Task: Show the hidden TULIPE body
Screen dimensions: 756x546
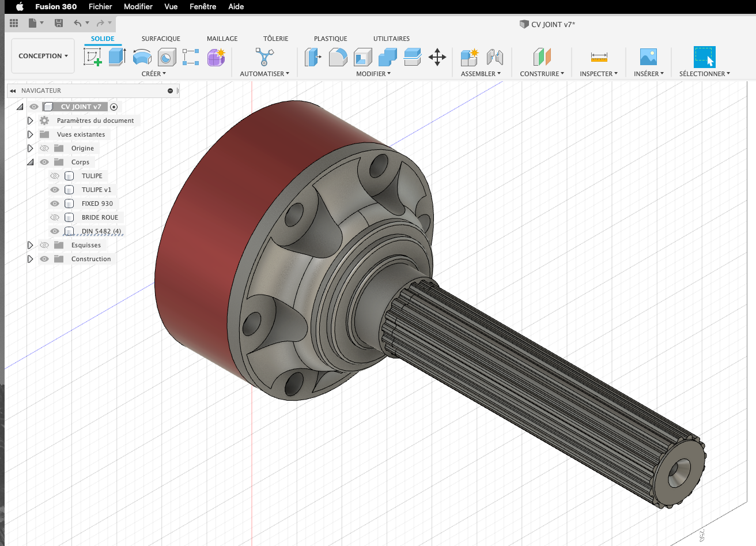Action: (x=55, y=176)
